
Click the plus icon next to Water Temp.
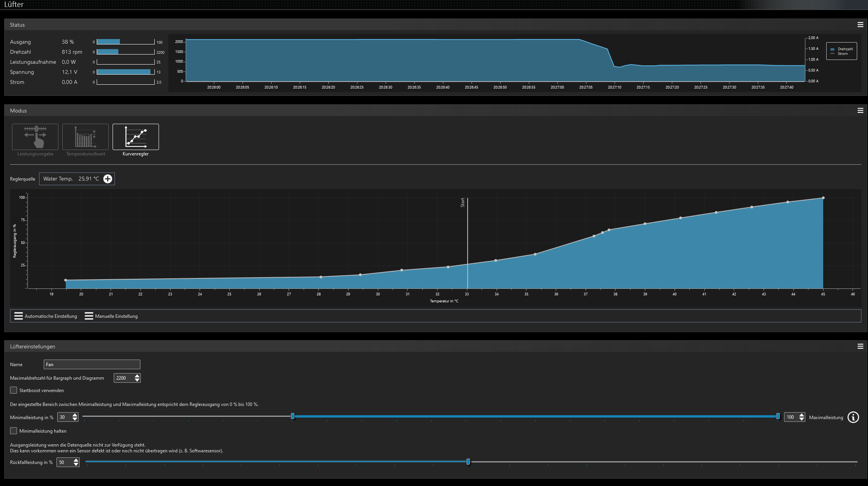click(x=108, y=179)
